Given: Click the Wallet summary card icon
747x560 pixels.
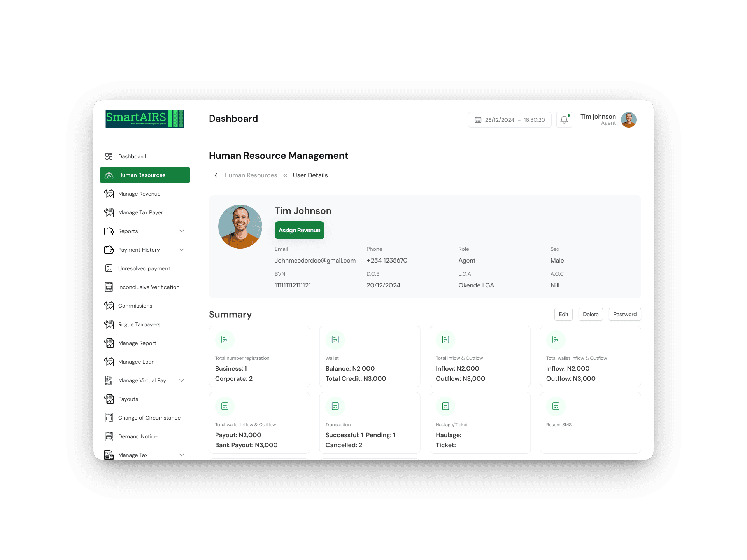Looking at the screenshot, I should click(x=335, y=339).
